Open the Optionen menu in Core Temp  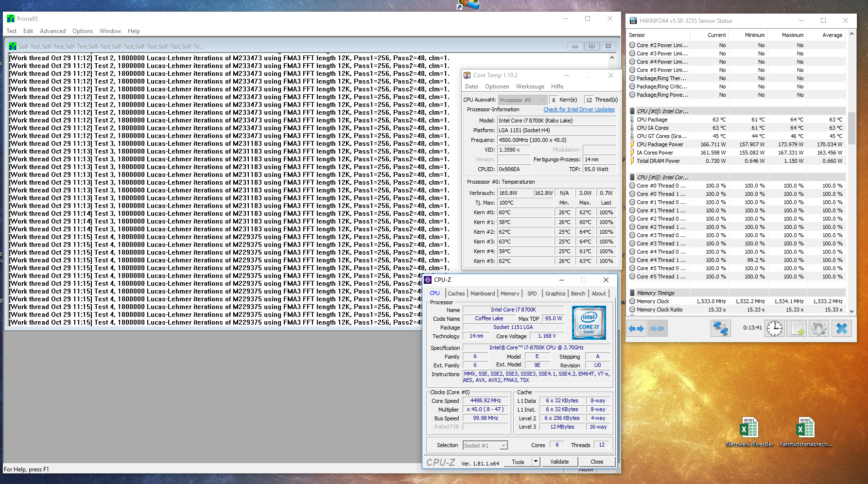(497, 86)
